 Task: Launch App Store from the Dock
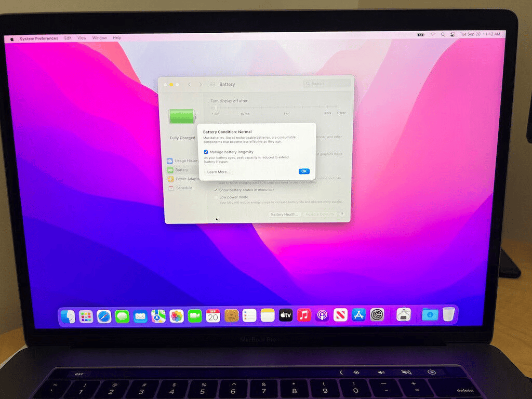click(x=358, y=315)
